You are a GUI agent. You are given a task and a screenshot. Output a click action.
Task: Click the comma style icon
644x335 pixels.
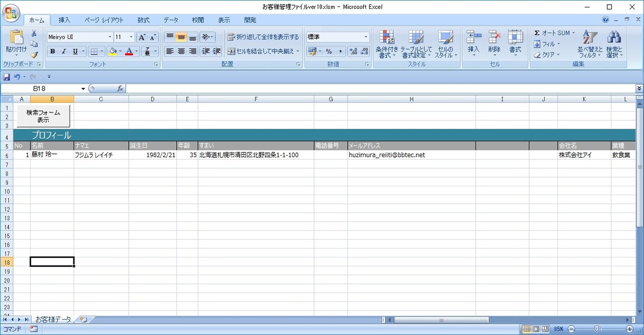tap(340, 51)
